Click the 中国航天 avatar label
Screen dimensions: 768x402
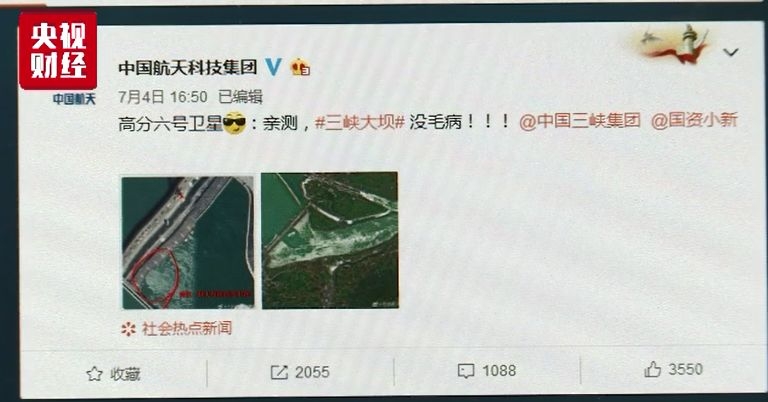pyautogui.click(x=74, y=99)
